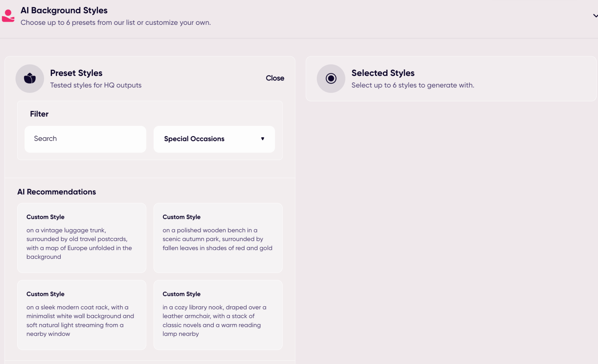This screenshot has height=364, width=598.
Task: Click 'Select up to 6 styles' description text
Action: coord(413,85)
